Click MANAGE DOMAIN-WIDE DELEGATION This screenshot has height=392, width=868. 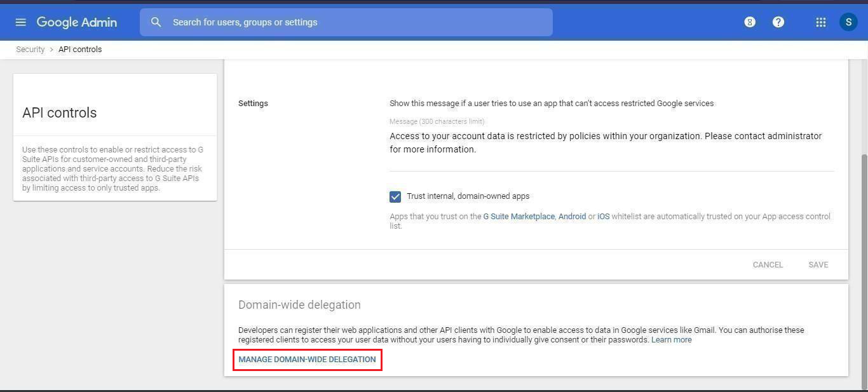pyautogui.click(x=307, y=360)
